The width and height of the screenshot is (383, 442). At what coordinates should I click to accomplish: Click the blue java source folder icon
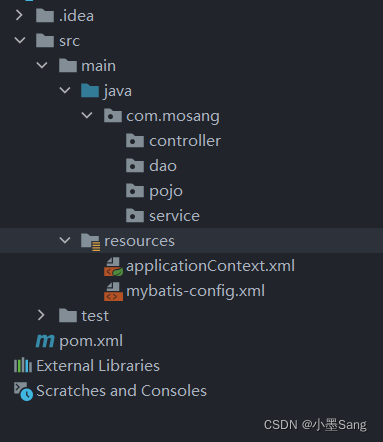pyautogui.click(x=90, y=91)
